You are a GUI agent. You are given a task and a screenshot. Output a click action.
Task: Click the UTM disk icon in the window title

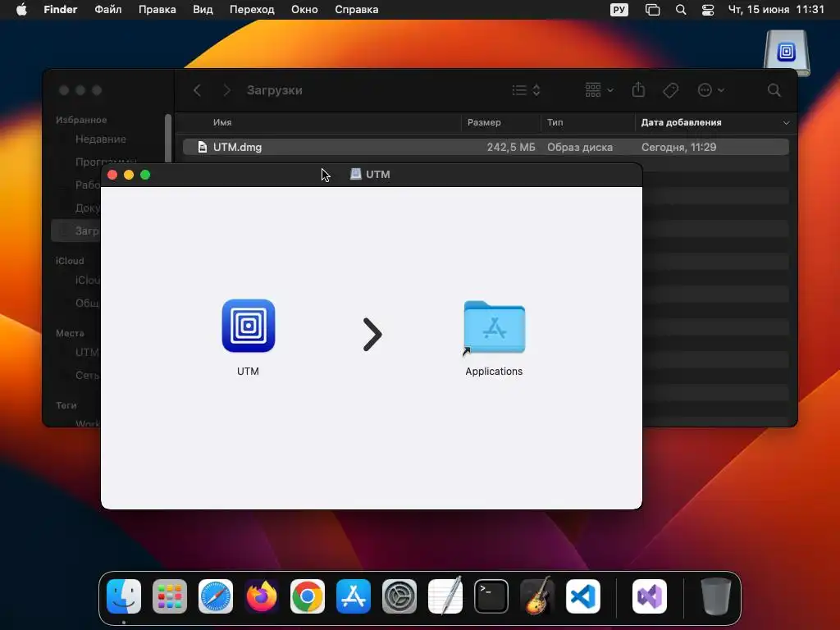point(356,174)
